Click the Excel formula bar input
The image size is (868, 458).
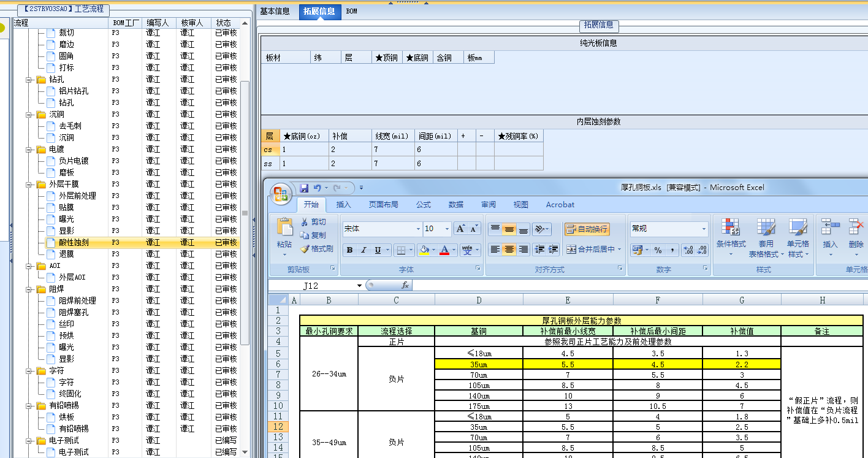(x=640, y=285)
